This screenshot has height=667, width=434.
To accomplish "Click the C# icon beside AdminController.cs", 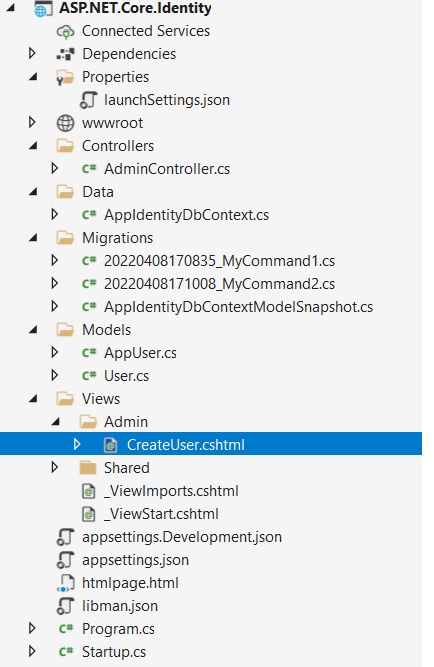I will tap(89, 169).
